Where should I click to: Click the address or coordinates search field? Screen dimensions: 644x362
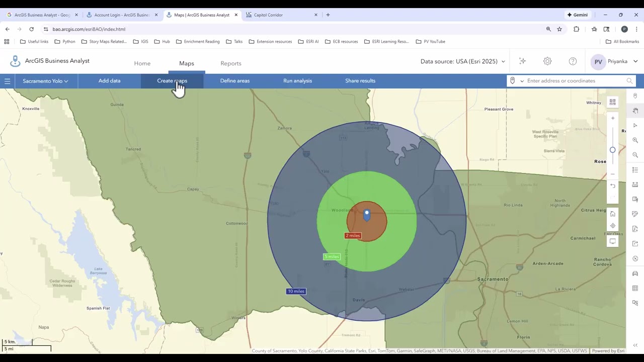575,81
